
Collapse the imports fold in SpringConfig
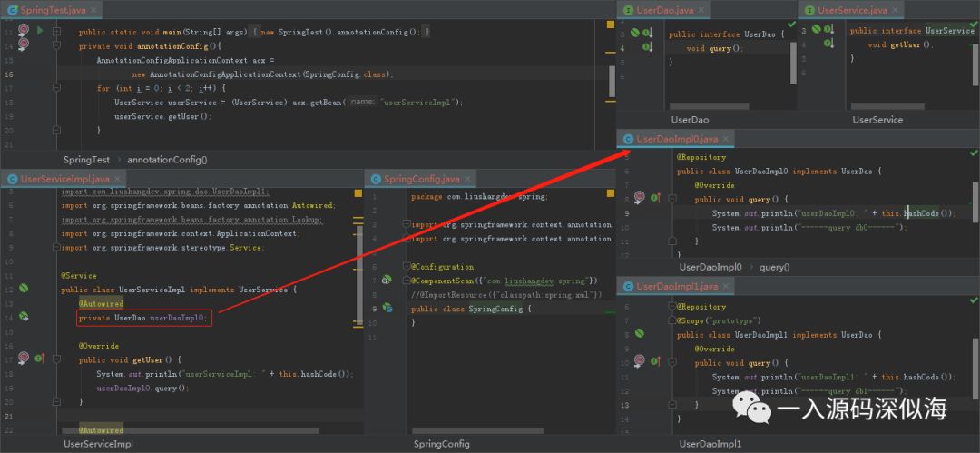[407, 224]
